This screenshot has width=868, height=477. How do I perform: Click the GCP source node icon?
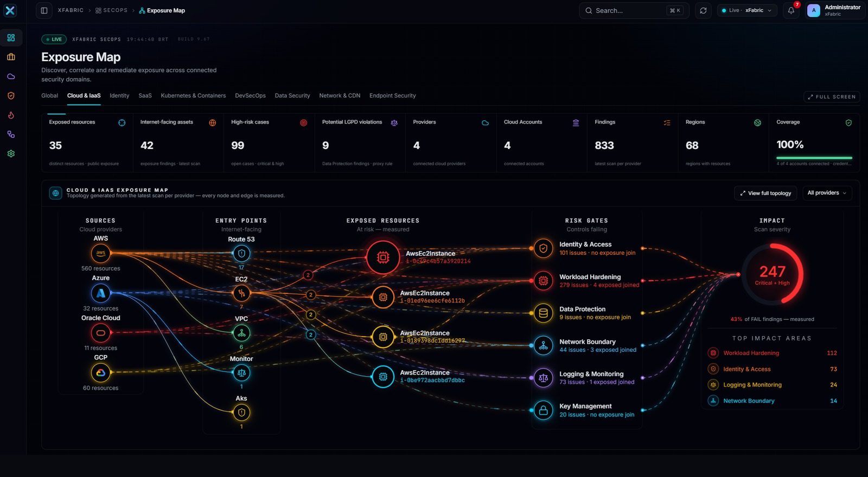point(101,372)
